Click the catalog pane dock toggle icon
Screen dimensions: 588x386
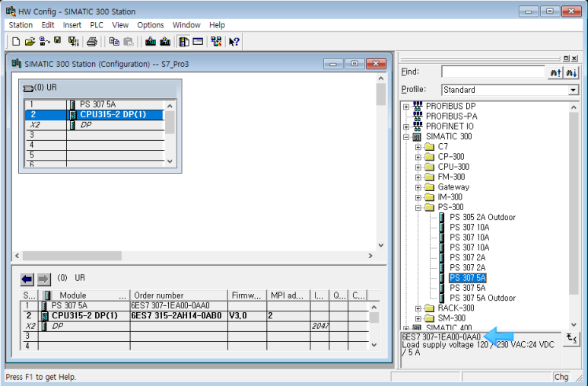coord(566,58)
